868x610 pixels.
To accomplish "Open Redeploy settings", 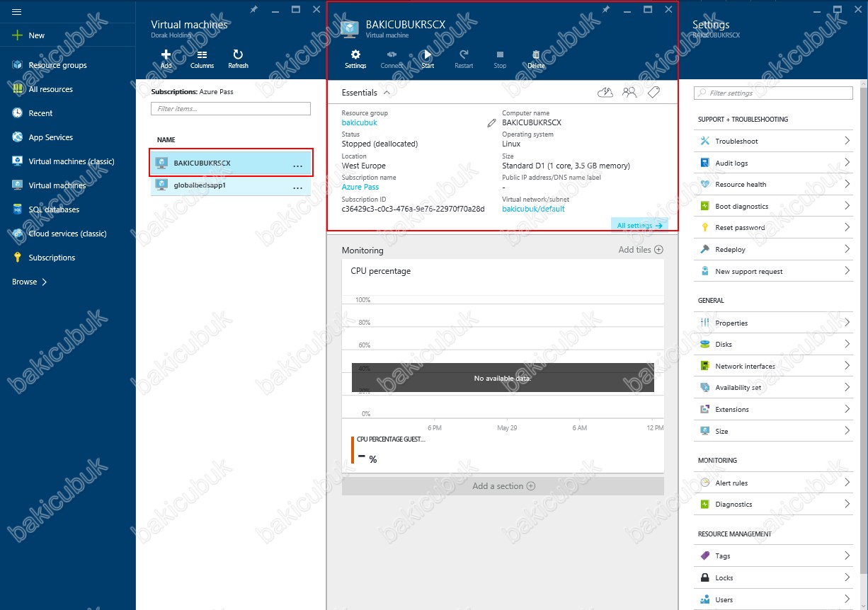I will (775, 249).
